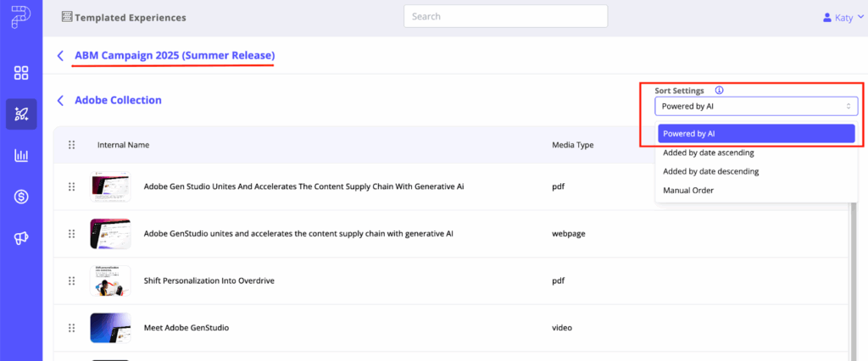
Task: Click title Adobe Gen Studio Unites And Accelerates
Action: click(x=303, y=186)
